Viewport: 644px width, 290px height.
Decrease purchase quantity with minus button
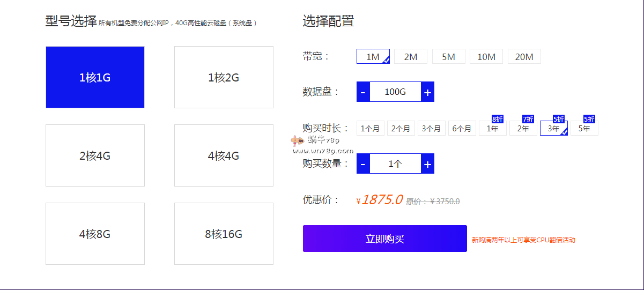click(x=363, y=163)
